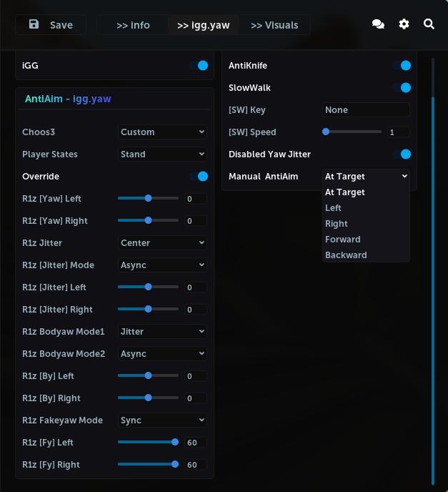The height and width of the screenshot is (492, 448).
Task: Turn off the SlowWalk switch
Action: click(x=402, y=88)
